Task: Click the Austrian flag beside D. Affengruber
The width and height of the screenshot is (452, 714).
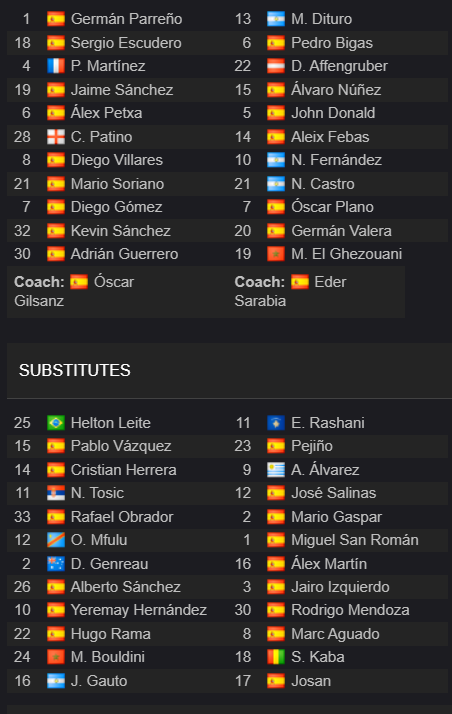Action: coord(276,66)
